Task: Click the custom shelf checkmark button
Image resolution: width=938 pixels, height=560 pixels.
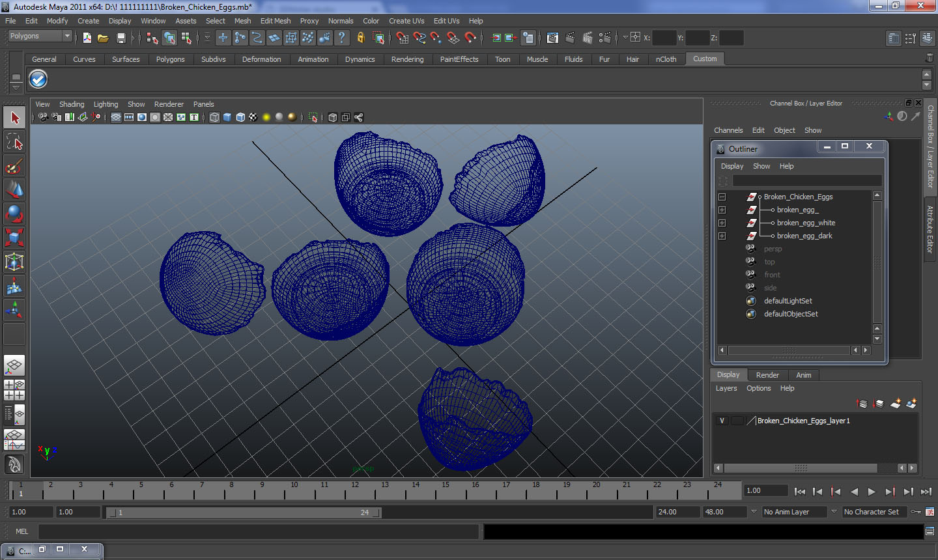Action: point(38,79)
